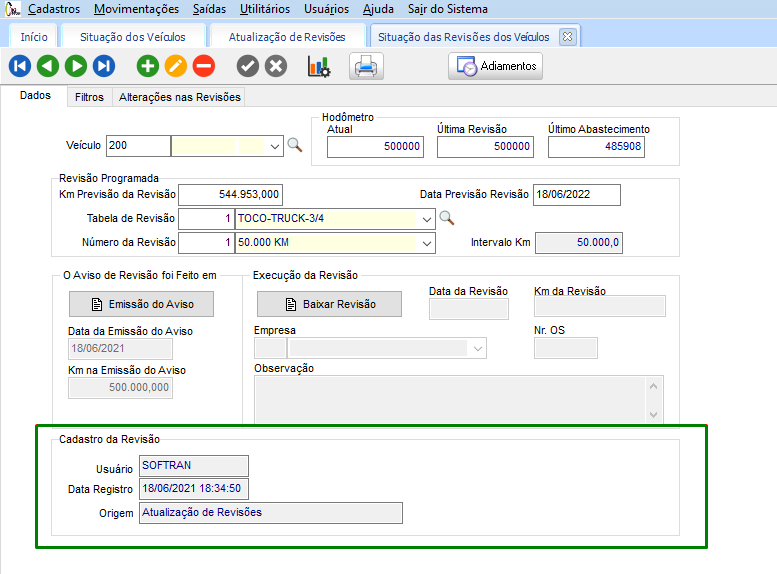Open the chart settings icon
The image size is (777, 574).
[319, 66]
